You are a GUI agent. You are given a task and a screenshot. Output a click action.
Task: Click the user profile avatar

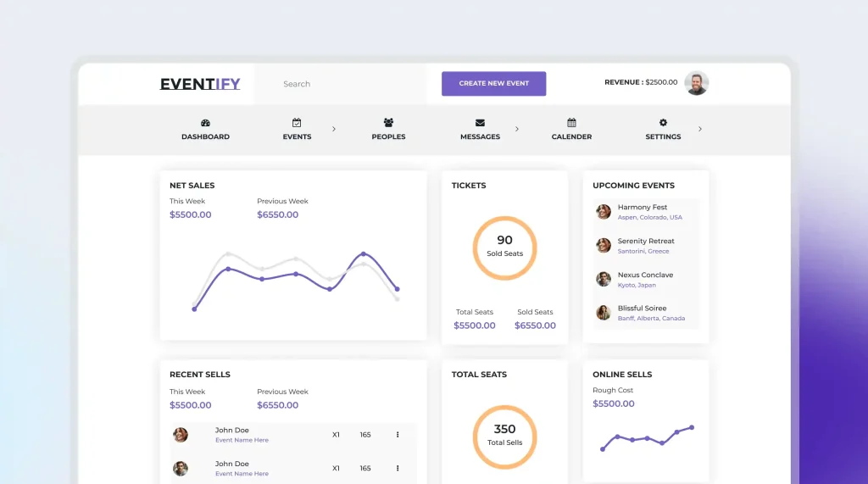[x=696, y=83]
